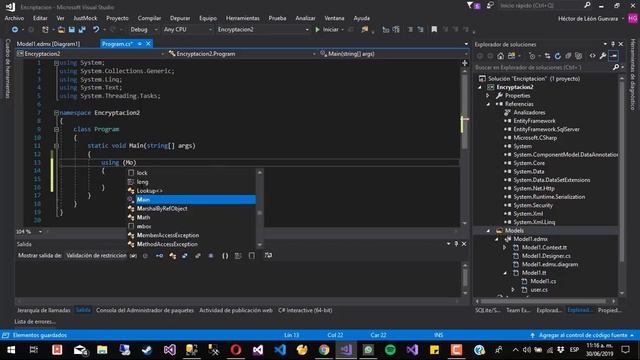
Task: Click the Bookmark toolbar icon
Action: (434, 29)
